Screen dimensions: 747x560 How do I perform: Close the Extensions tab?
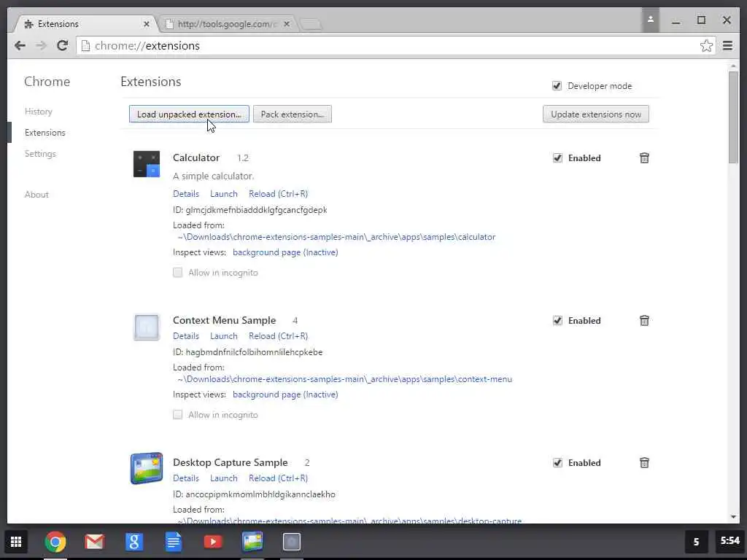[146, 24]
